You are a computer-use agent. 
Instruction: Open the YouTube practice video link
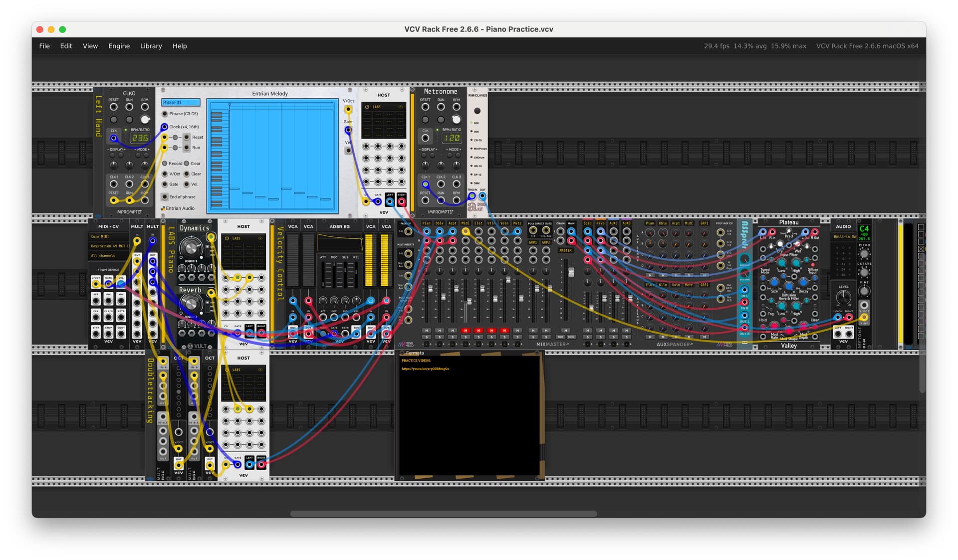(425, 369)
